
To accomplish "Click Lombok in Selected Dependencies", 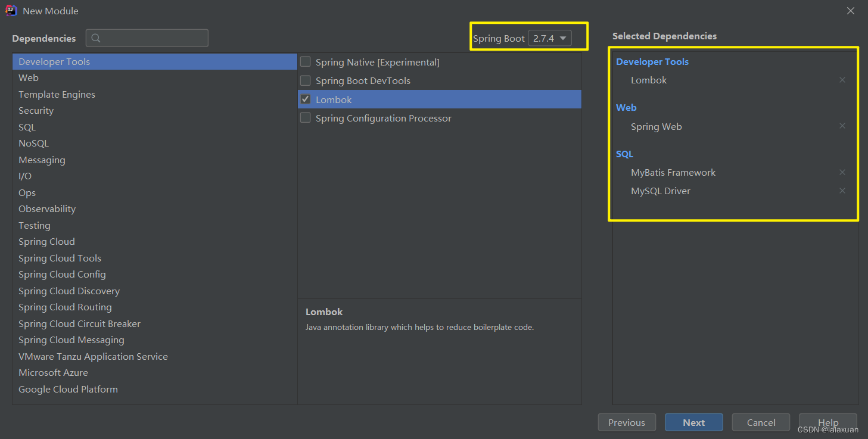I will pyautogui.click(x=649, y=80).
